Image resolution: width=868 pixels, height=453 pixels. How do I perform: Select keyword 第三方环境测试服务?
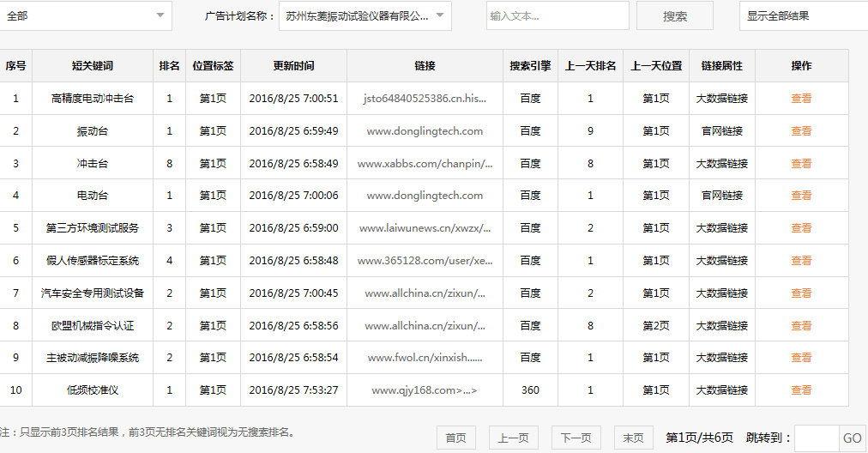pyautogui.click(x=93, y=228)
